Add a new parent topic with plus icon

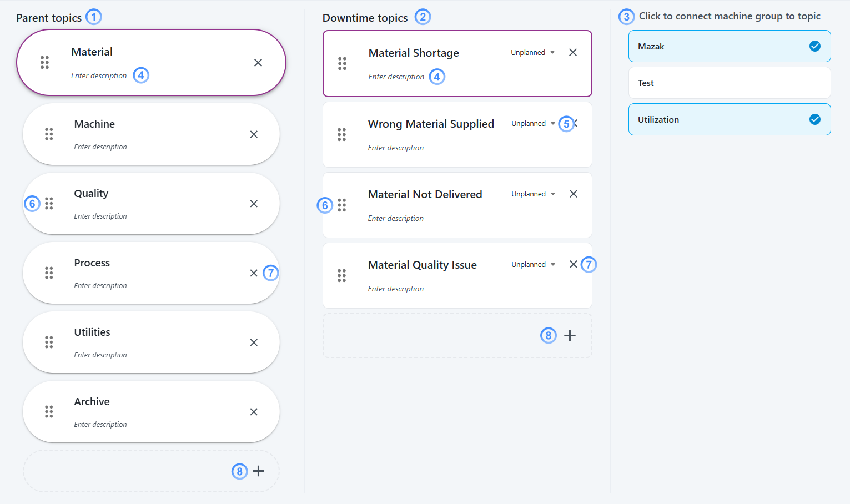point(258,471)
